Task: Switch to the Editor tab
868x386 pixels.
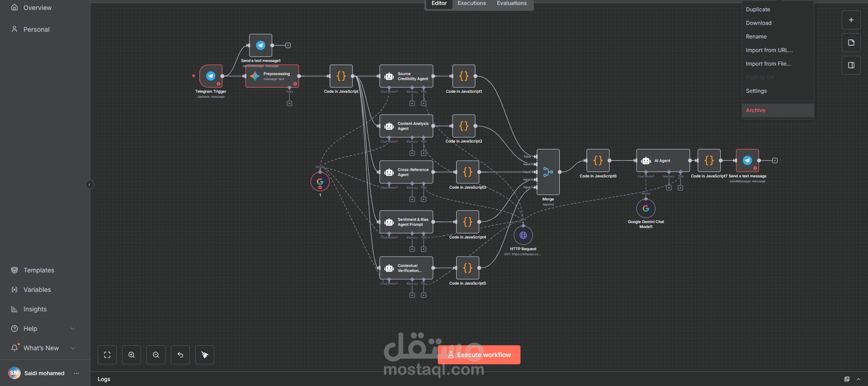Action: (439, 3)
